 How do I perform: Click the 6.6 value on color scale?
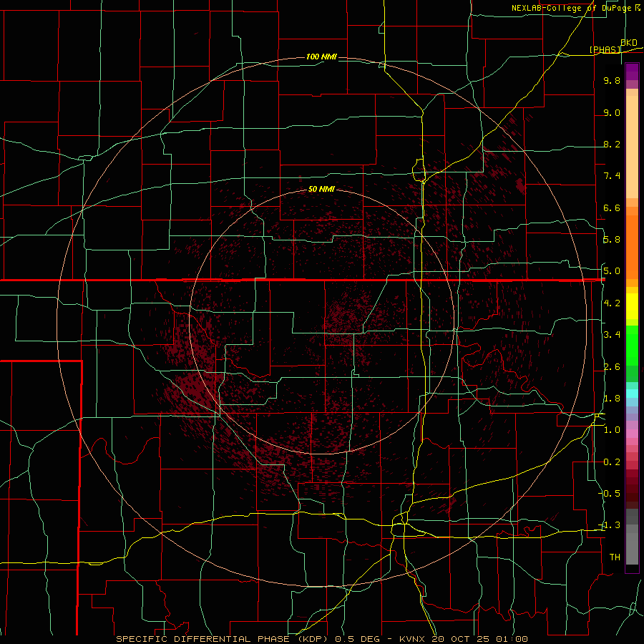(x=612, y=208)
